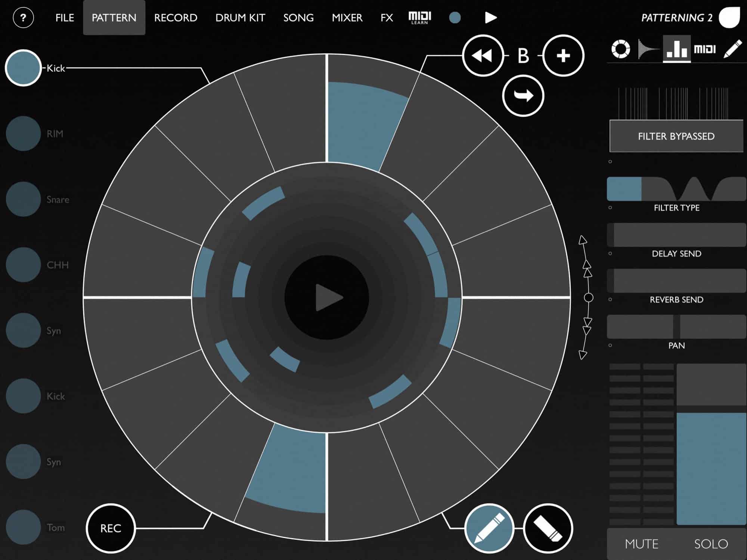747x560 pixels.
Task: Select the eraser tool
Action: pos(548,528)
